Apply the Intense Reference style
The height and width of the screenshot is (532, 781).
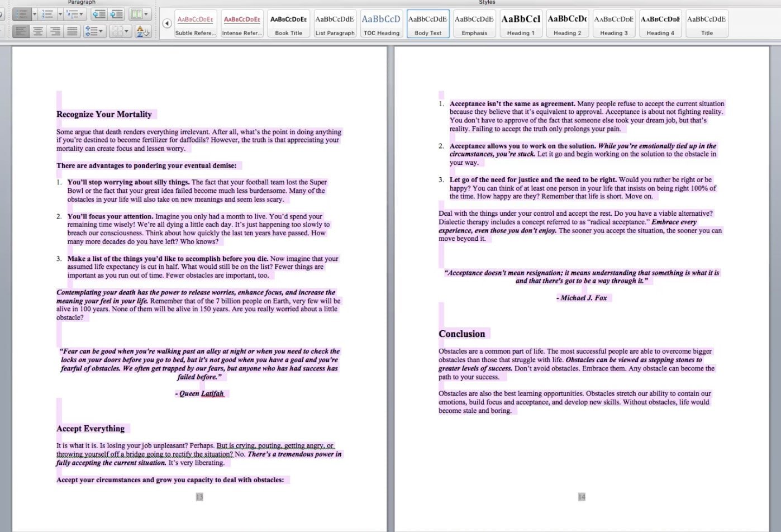coord(242,23)
